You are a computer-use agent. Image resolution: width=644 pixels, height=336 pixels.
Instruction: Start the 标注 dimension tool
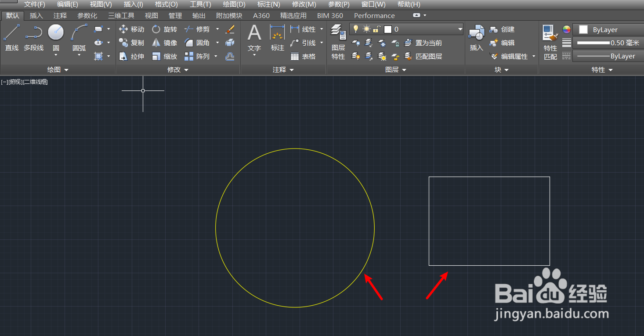click(278, 38)
